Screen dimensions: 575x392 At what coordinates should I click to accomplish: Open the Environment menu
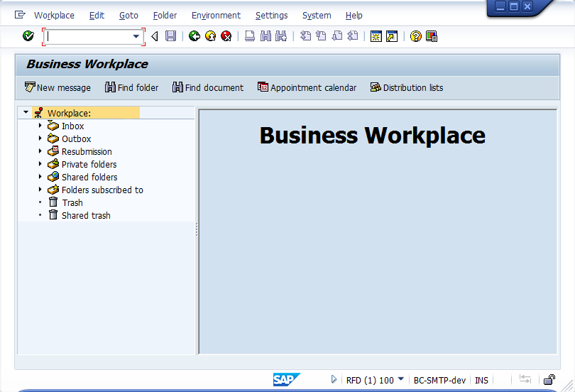click(x=216, y=15)
